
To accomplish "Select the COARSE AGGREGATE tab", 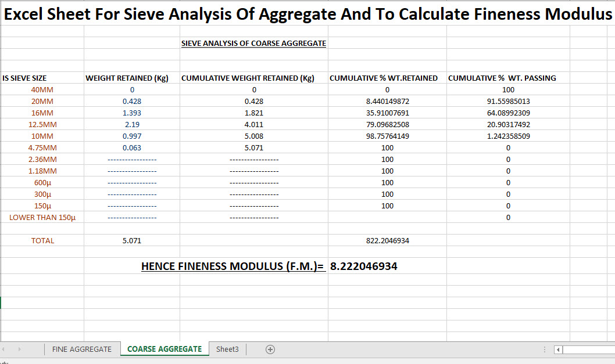I will [165, 349].
